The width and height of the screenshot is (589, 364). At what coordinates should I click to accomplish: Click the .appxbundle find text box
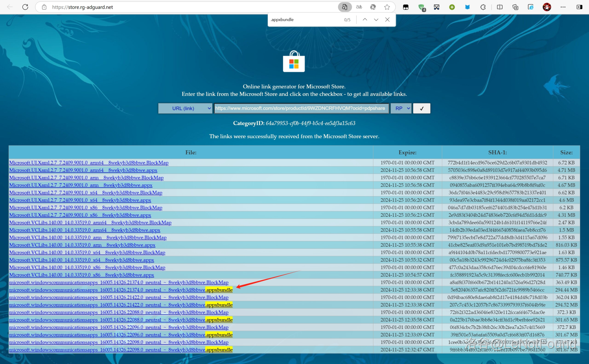point(303,20)
